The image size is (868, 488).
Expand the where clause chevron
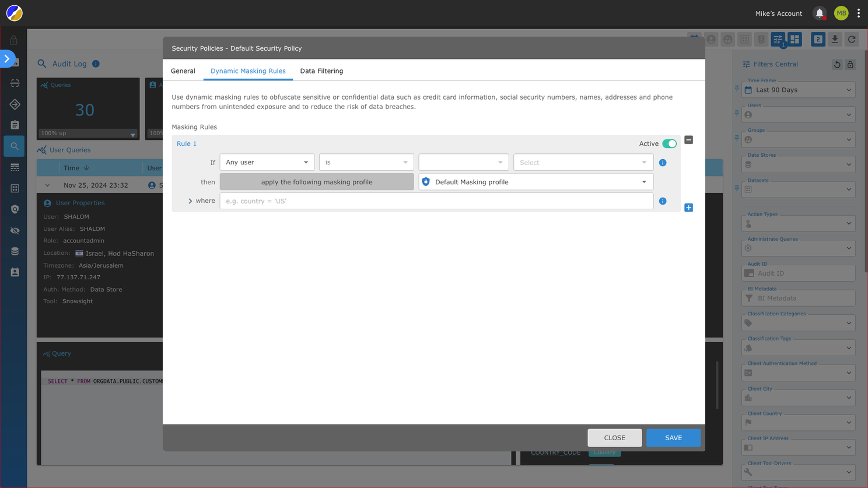pos(190,201)
